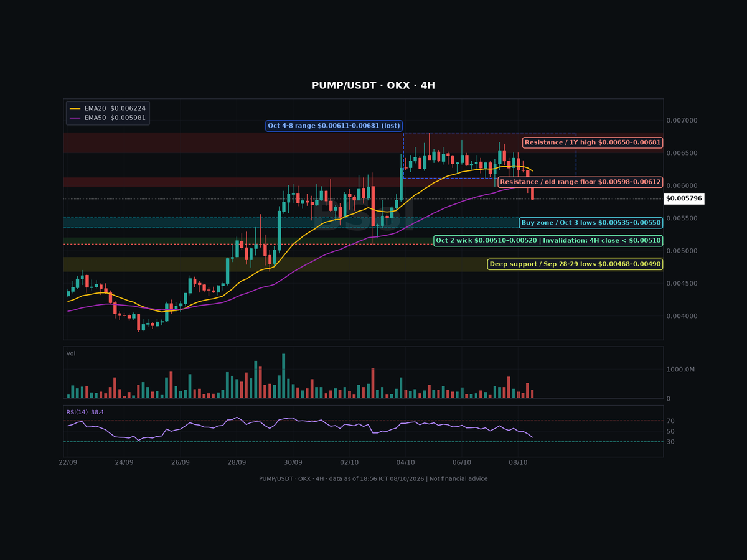The image size is (747, 560).
Task: Click the 06/10 date axis label
Action: (462, 463)
